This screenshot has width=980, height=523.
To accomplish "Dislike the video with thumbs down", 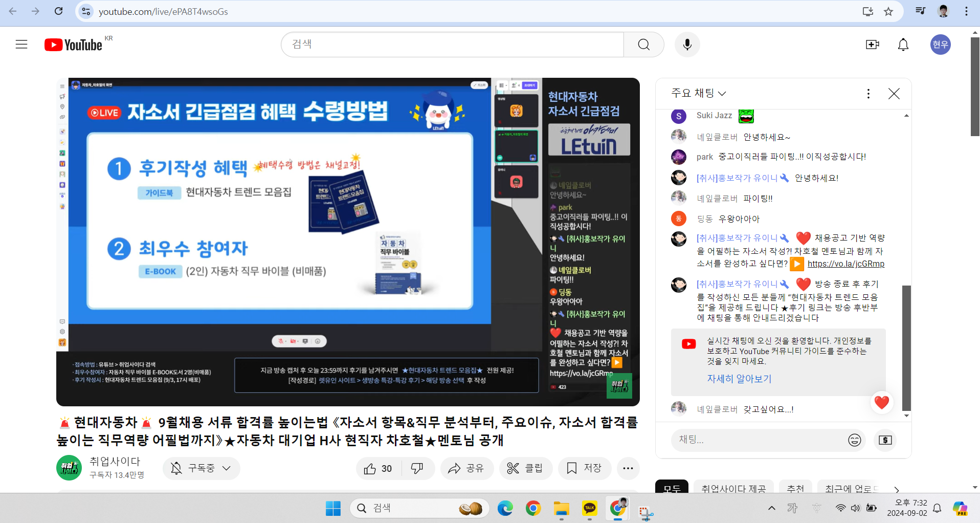I will (417, 468).
